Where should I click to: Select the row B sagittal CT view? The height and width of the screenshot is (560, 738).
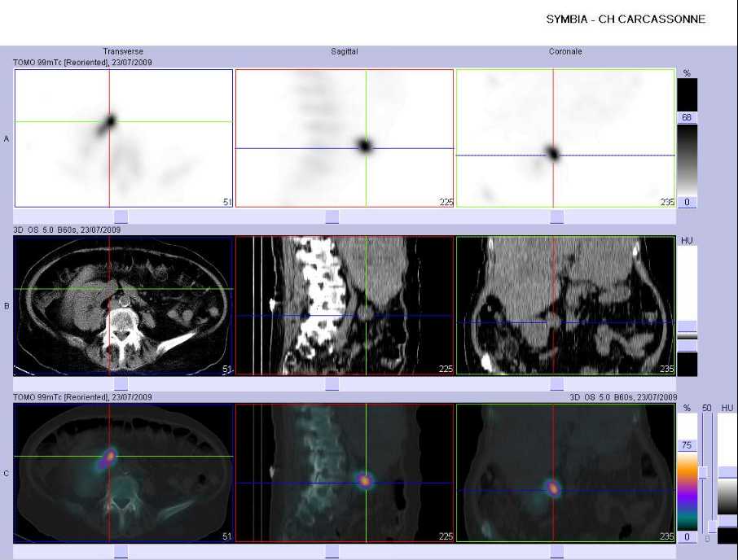tap(345, 305)
